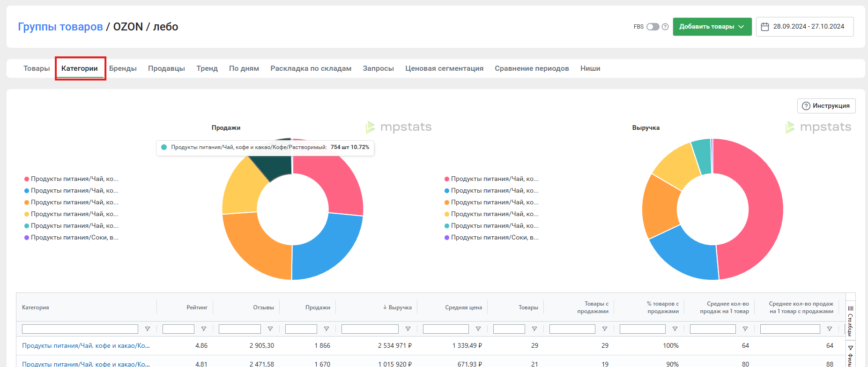Sort by Товары с продажами column

point(593,307)
